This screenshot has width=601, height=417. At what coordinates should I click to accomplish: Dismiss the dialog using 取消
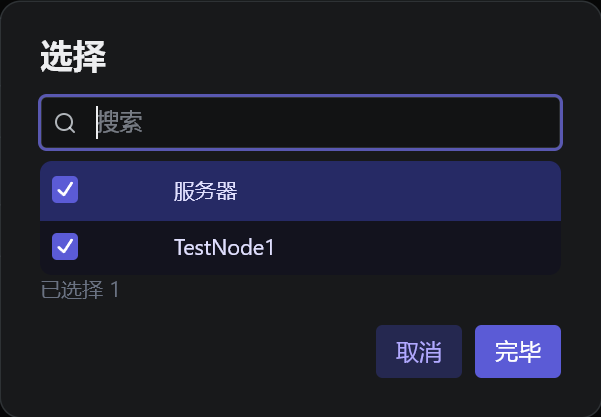419,352
